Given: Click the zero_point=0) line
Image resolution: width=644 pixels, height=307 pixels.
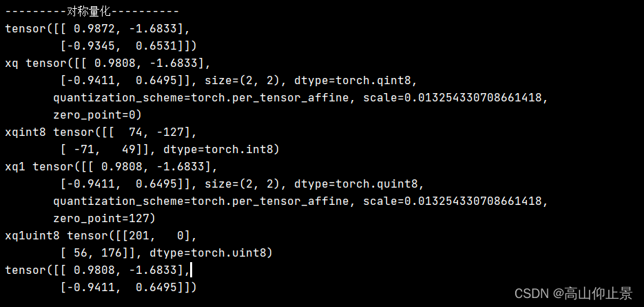Looking at the screenshot, I should [x=97, y=115].
